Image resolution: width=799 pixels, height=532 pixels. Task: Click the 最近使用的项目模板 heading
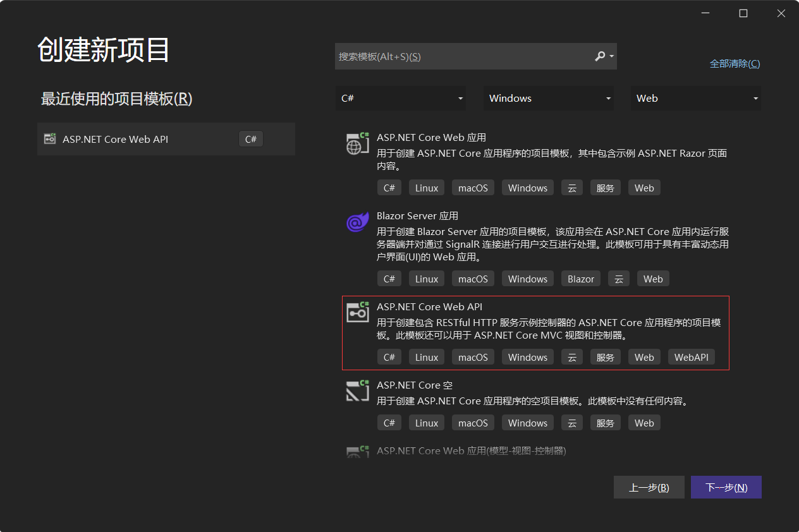pos(116,99)
